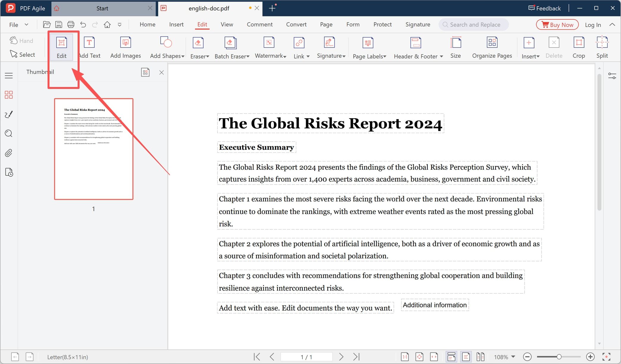Toggle thumbnail panel grid icon in sidebar
This screenshot has height=364, width=621.
[x=9, y=95]
